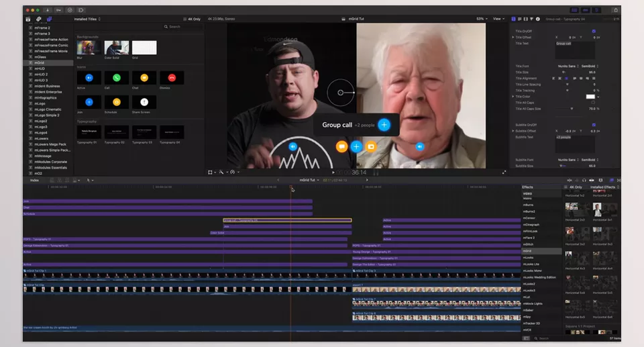Toggle the Transitions browser icon

pyautogui.click(x=619, y=180)
